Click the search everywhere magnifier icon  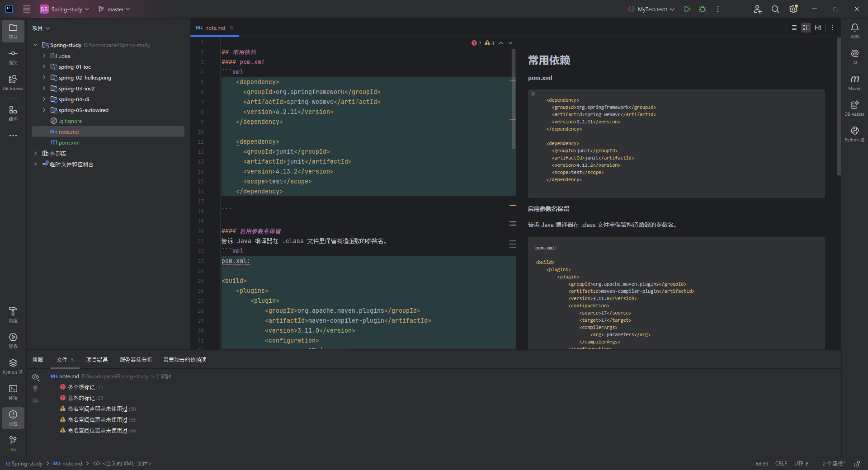pos(775,9)
